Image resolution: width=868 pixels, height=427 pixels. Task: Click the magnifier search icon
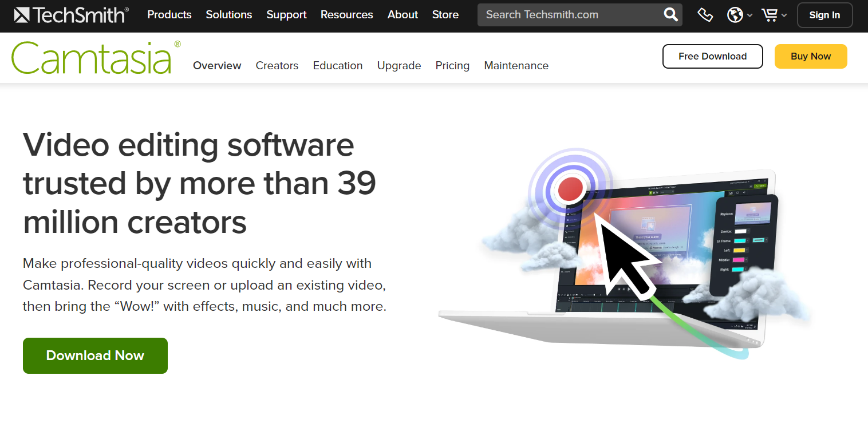point(670,15)
